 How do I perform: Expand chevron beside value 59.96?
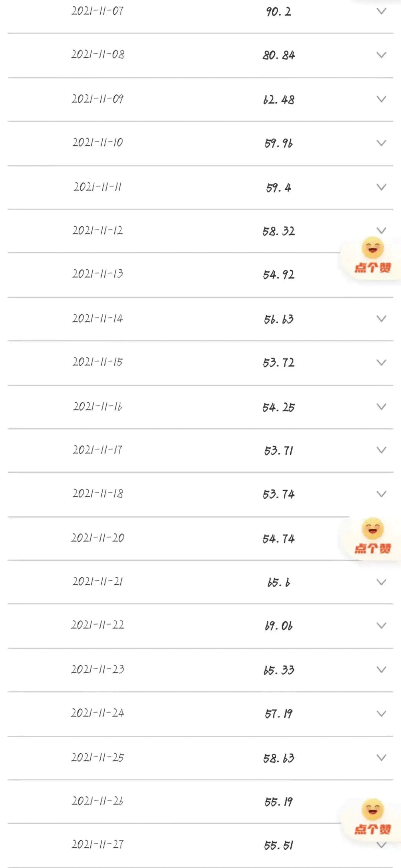click(381, 143)
